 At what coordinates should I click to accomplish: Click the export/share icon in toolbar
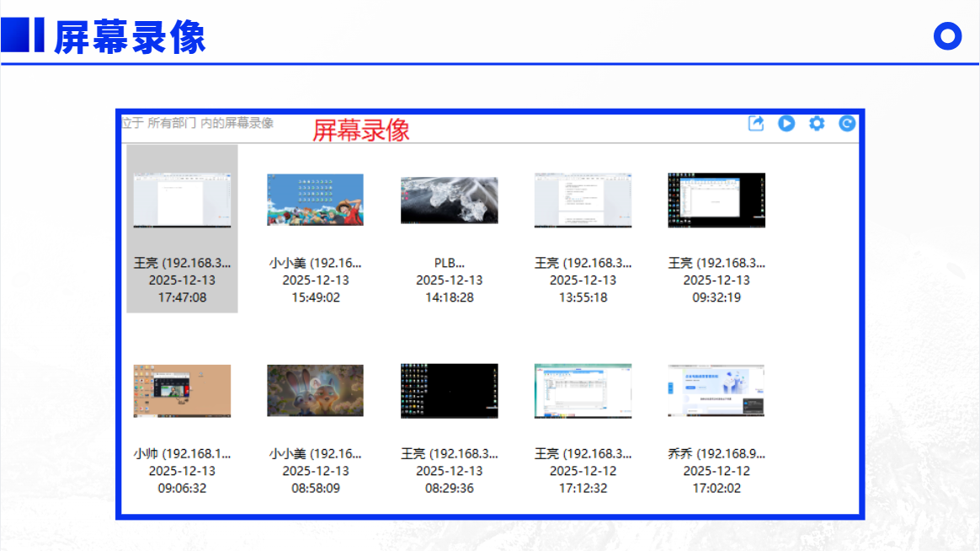(755, 123)
